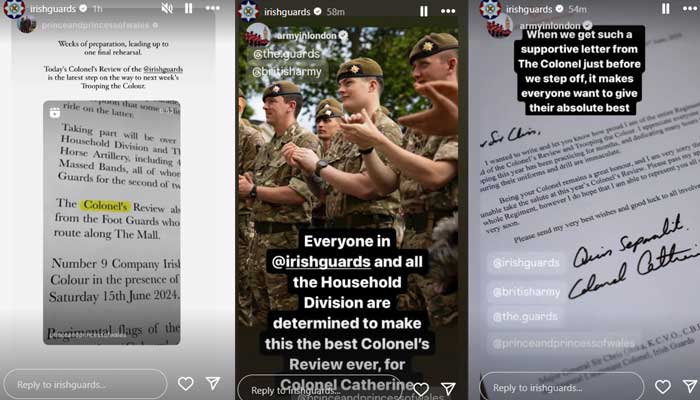Like the first story with heart icon
The image size is (700, 400).
(x=185, y=383)
